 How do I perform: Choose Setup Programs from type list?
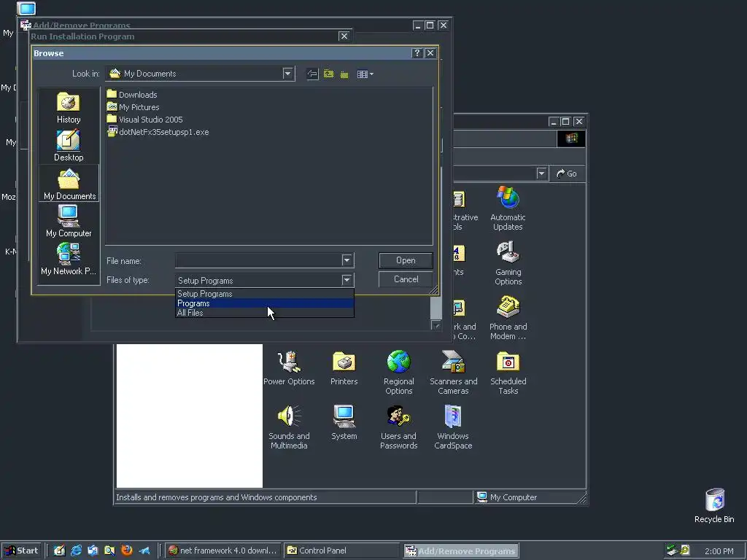[264, 294]
